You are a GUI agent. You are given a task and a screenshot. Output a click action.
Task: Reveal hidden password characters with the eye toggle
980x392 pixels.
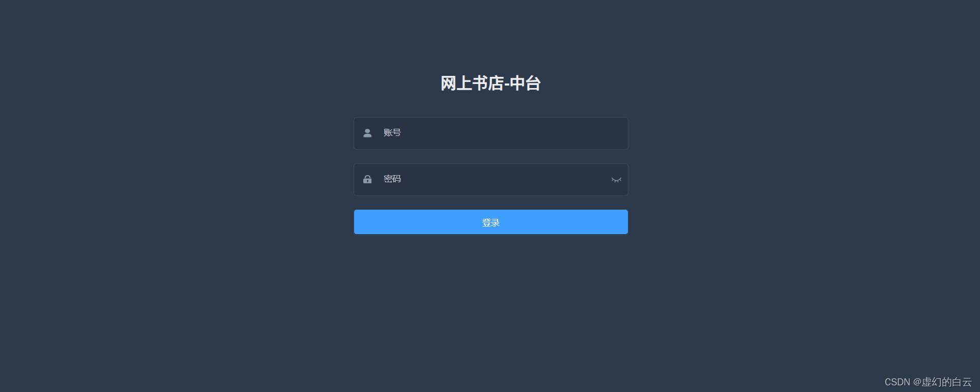(616, 180)
